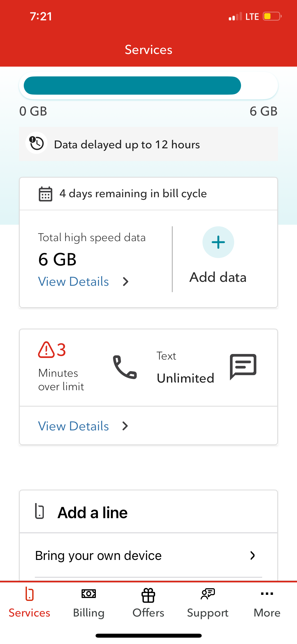Image resolution: width=297 pixels, height=644 pixels.
Task: Expand chevron next to data View Details
Action: [x=126, y=282]
